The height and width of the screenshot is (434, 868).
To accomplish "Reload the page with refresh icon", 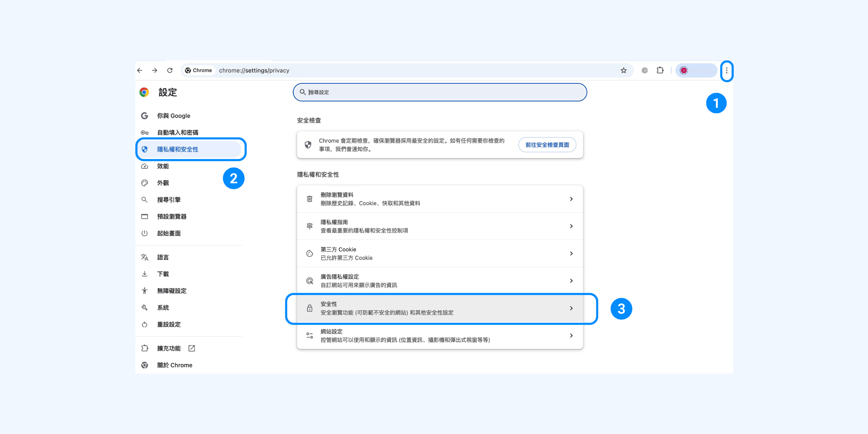I will [x=170, y=71].
